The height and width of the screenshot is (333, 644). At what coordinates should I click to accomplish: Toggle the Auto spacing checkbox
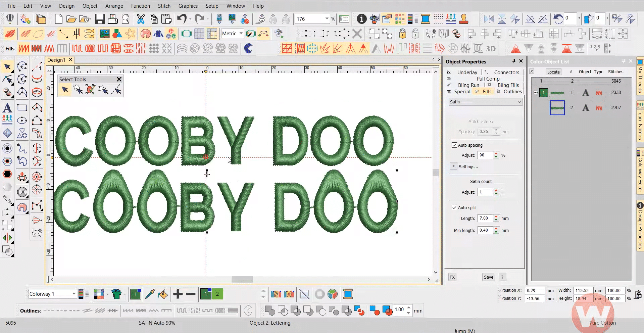click(454, 145)
